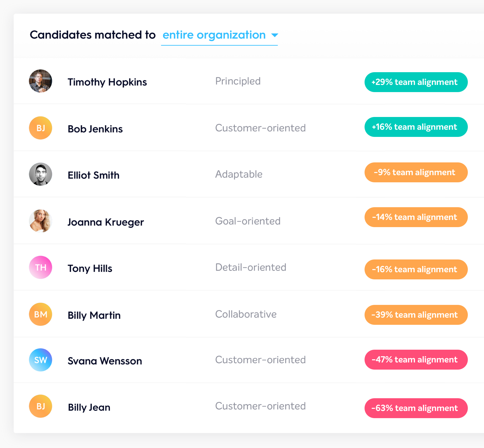Image resolution: width=484 pixels, height=448 pixels.
Task: Click the blue SW avatar
Action: coord(40,360)
